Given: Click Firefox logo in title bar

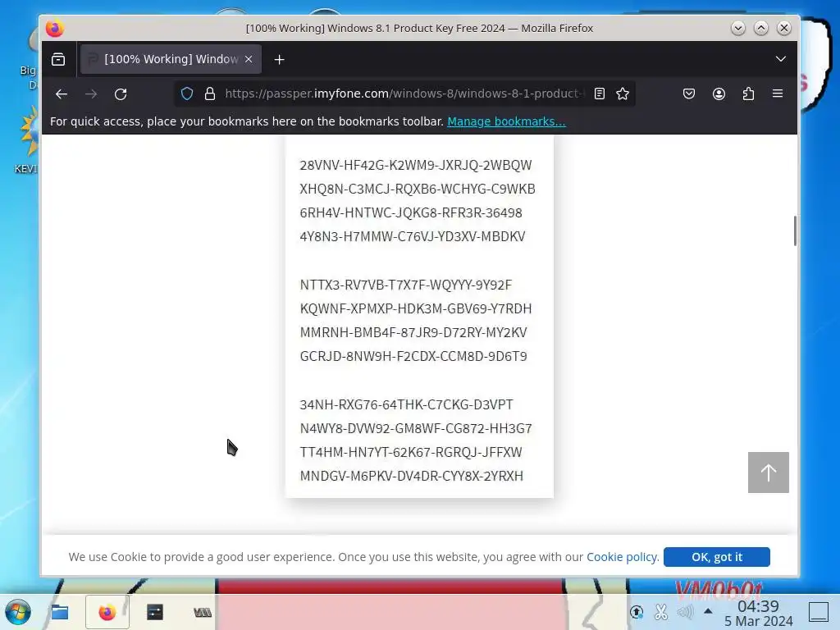Looking at the screenshot, I should click(x=55, y=28).
